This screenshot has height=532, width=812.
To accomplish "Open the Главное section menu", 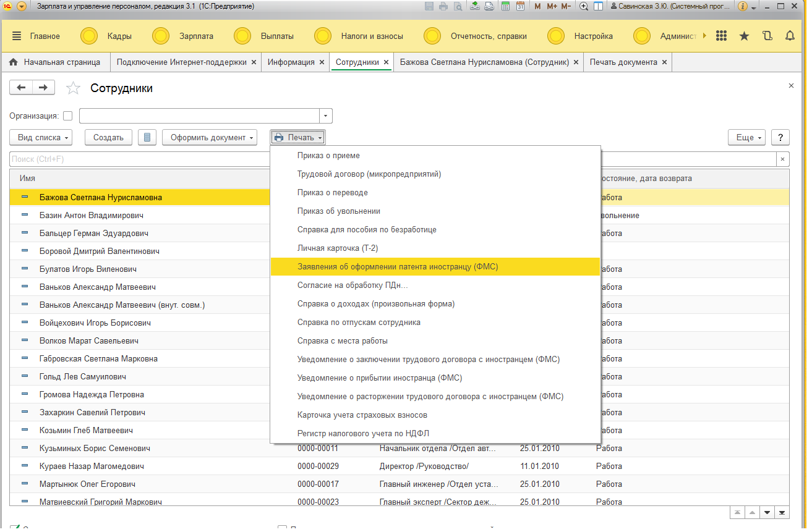I will 36,36.
